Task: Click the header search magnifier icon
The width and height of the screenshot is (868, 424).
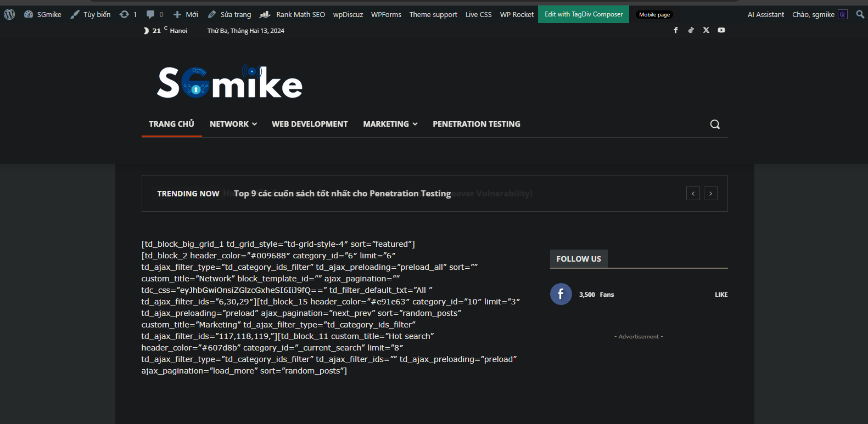Action: [x=715, y=124]
